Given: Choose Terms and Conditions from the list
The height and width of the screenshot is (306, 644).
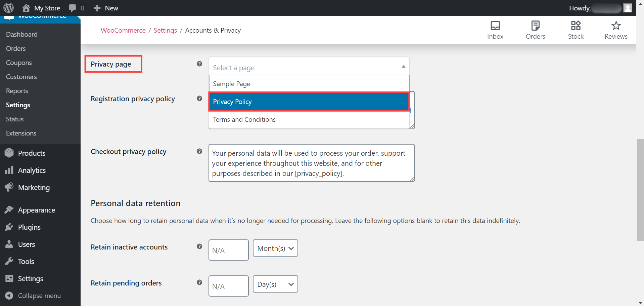Looking at the screenshot, I should 309,119.
